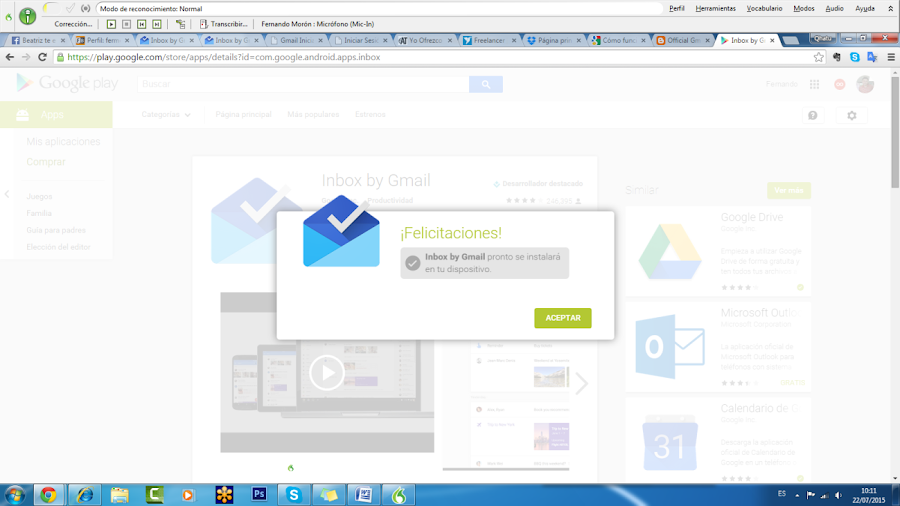This screenshot has width=900, height=506.
Task: Collapse the left sidebar arrow
Action: (x=7, y=194)
